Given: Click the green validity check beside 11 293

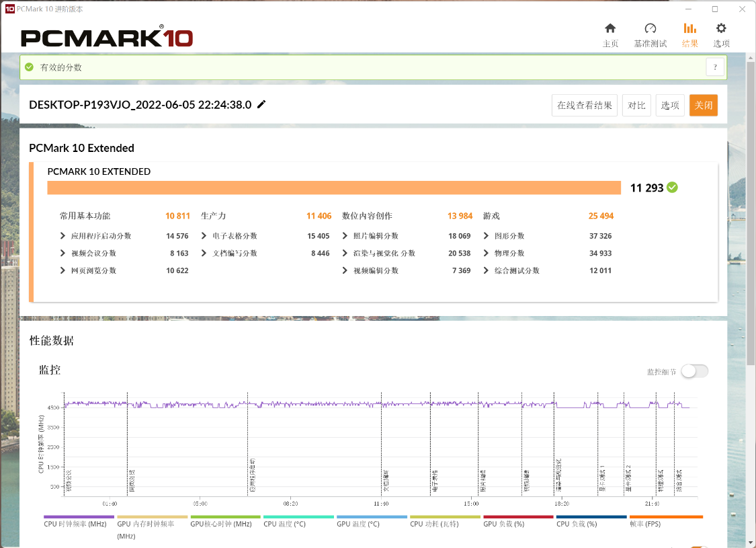Looking at the screenshot, I should point(672,188).
